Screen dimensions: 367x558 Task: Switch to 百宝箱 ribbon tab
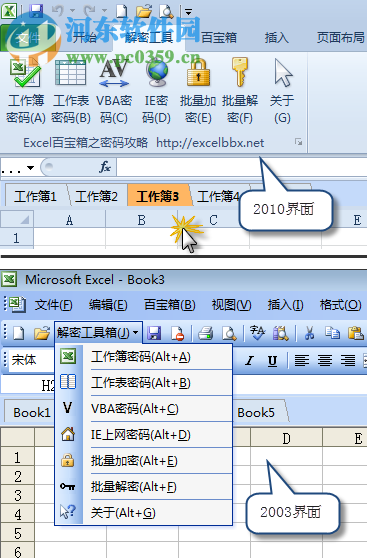point(219,37)
